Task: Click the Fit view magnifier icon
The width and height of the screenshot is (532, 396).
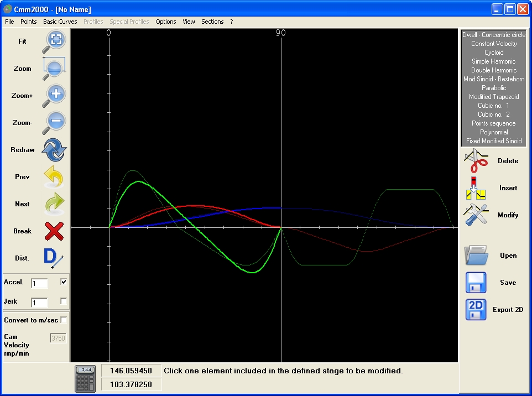Action: point(54,41)
